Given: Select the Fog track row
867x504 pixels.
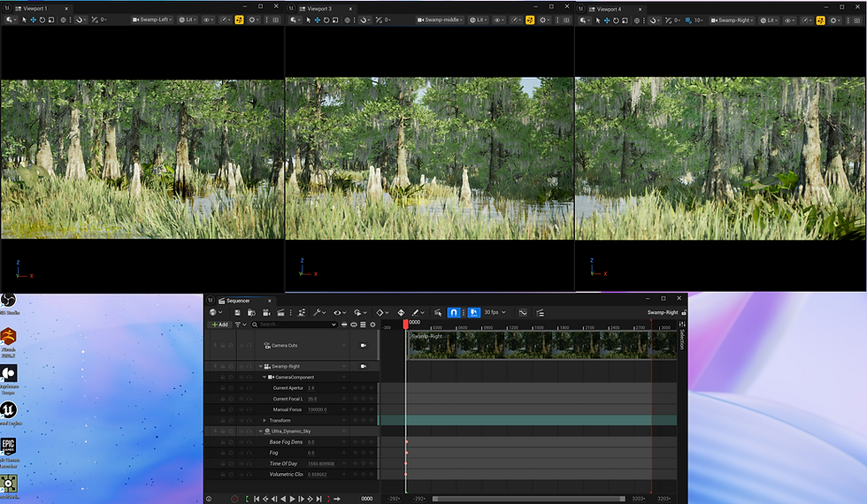Looking at the screenshot, I should coord(292,453).
